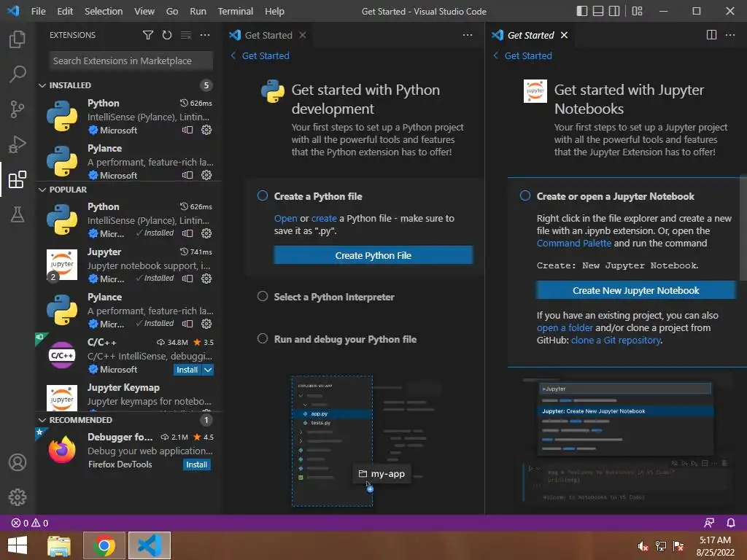Image resolution: width=747 pixels, height=560 pixels.
Task: Open Google Chrome from taskbar
Action: tap(104, 545)
